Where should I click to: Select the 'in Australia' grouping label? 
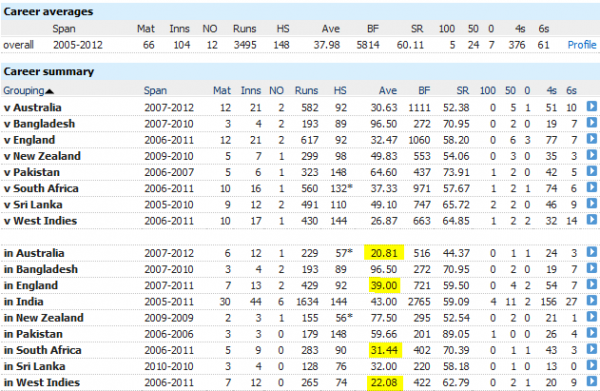point(34,253)
